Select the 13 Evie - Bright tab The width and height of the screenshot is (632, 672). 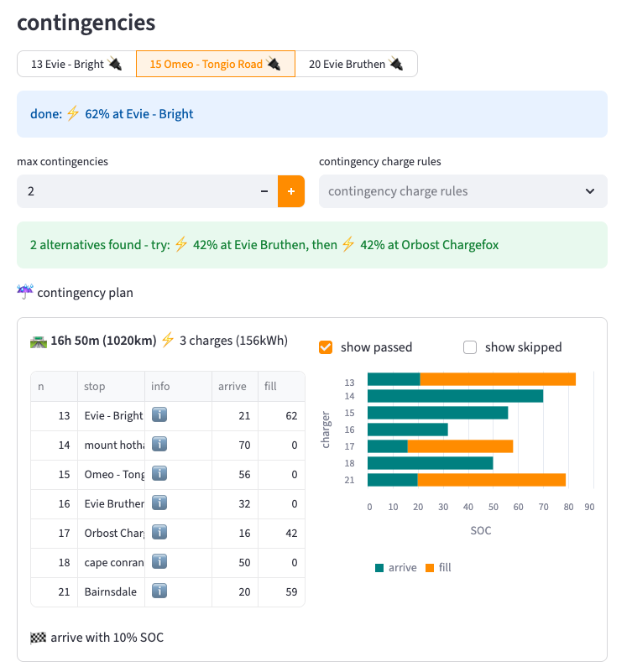[x=76, y=64]
